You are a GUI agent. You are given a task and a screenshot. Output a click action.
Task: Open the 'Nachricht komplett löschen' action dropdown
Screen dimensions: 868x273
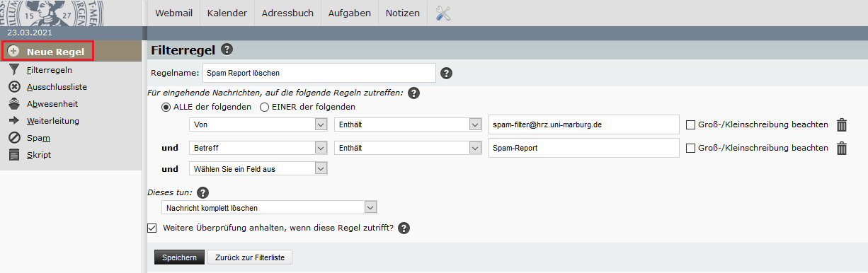point(268,207)
